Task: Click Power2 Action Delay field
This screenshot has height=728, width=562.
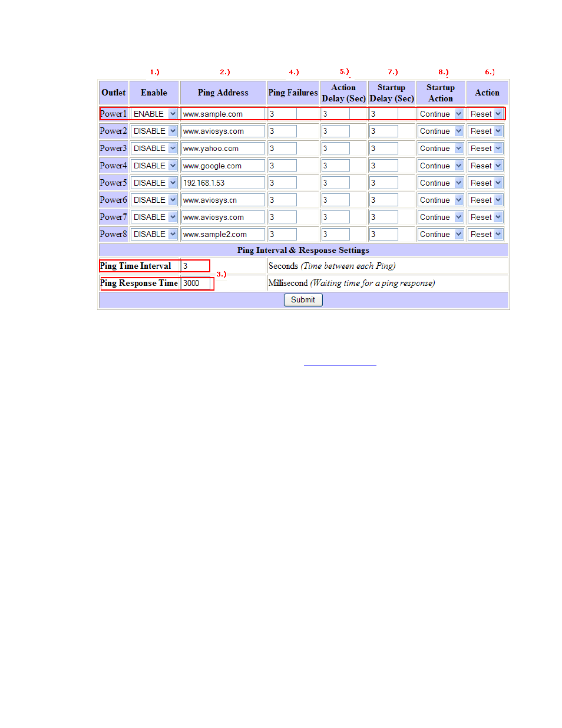Action: [336, 131]
